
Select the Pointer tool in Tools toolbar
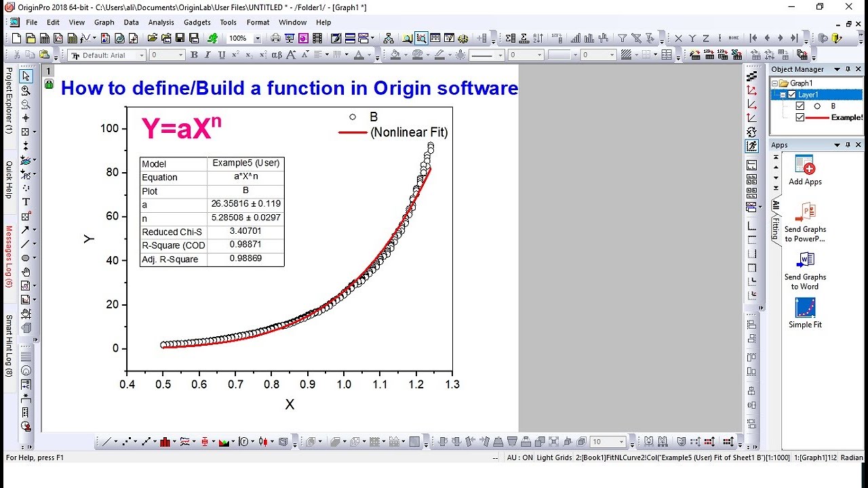point(26,76)
